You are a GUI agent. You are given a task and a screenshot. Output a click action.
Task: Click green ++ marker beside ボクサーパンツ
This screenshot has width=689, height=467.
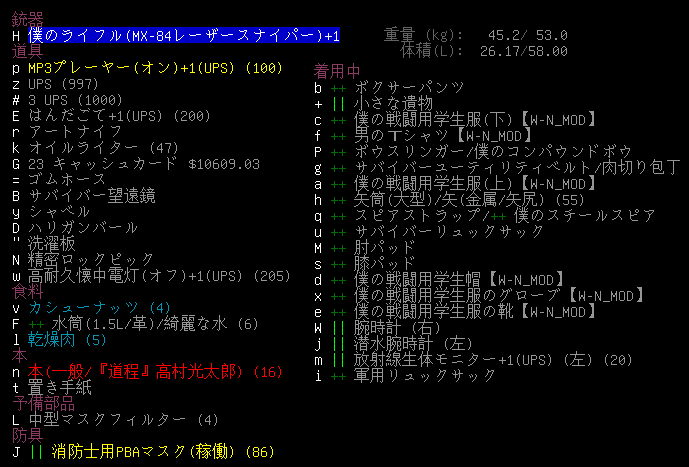pos(337,87)
